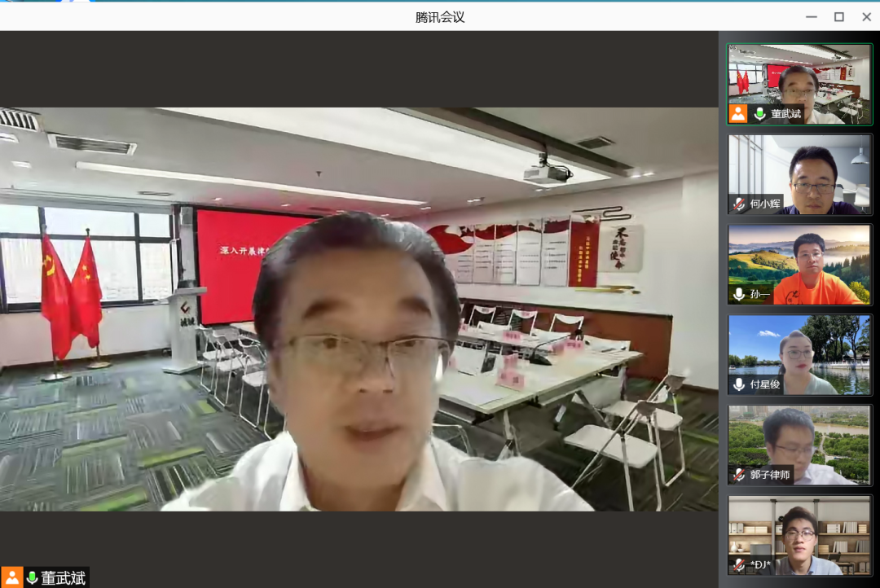Click the 腾讯会议 window title
880x588 pixels.
click(x=440, y=17)
